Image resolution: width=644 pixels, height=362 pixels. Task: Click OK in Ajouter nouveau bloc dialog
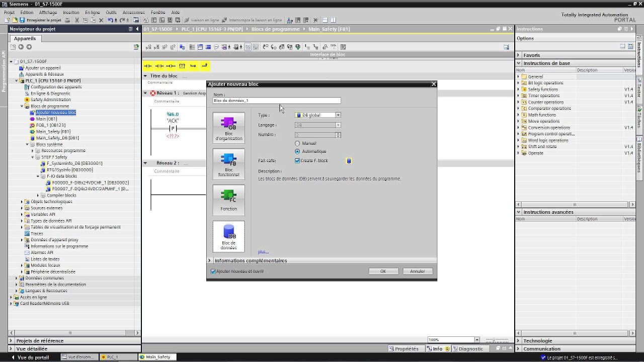click(x=383, y=271)
